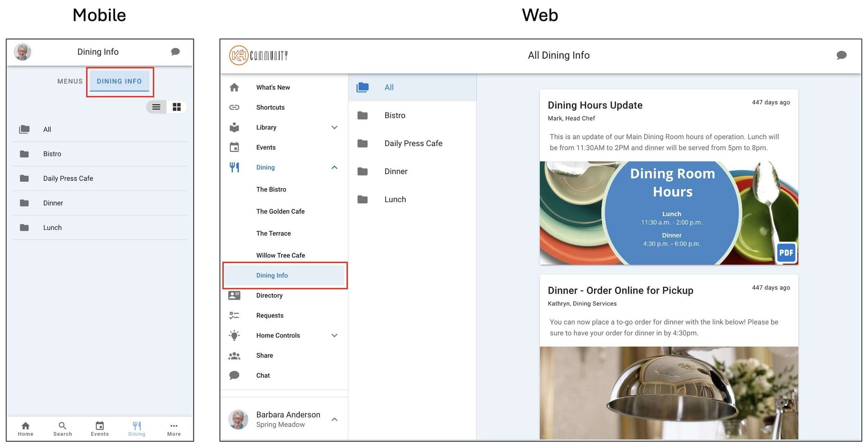
Task: Switch to grid view in mobile Dining Info
Action: click(x=176, y=106)
